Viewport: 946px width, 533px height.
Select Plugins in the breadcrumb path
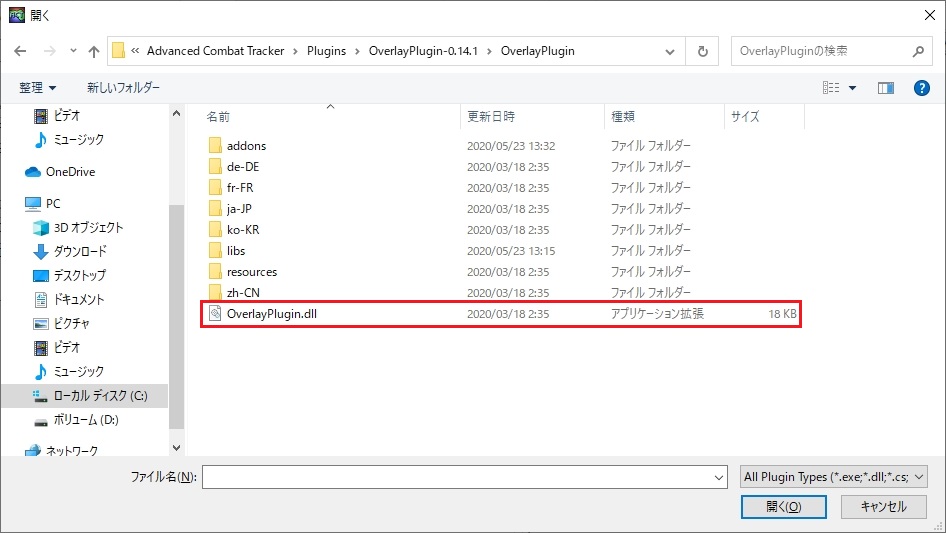tap(326, 51)
